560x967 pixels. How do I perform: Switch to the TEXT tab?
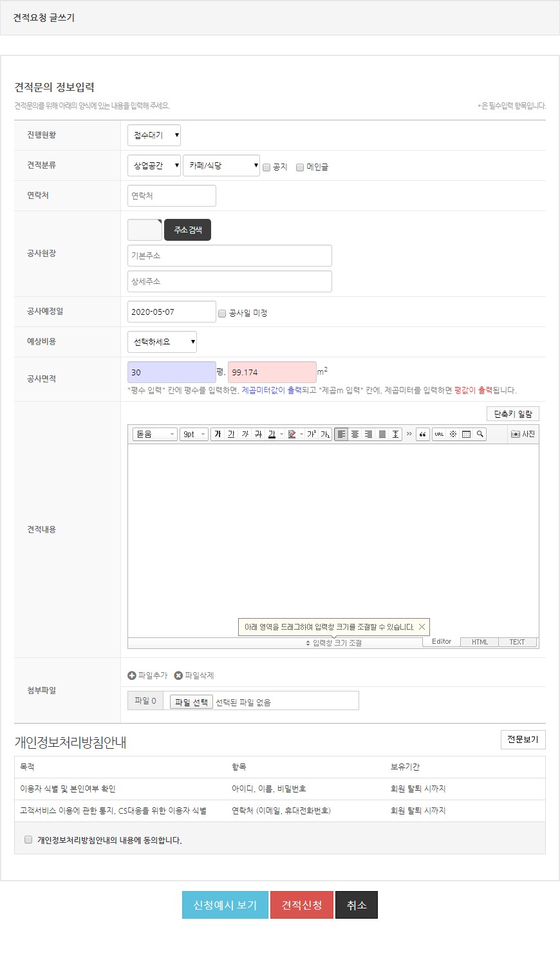[518, 642]
